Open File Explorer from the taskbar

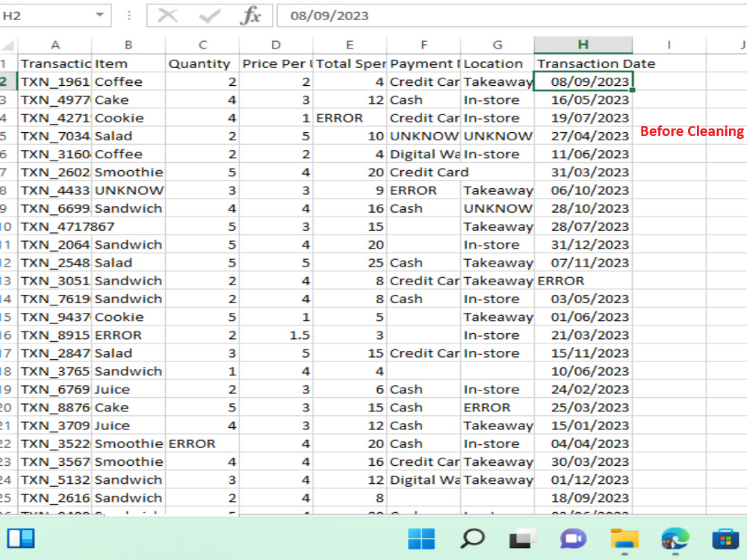pos(624,538)
